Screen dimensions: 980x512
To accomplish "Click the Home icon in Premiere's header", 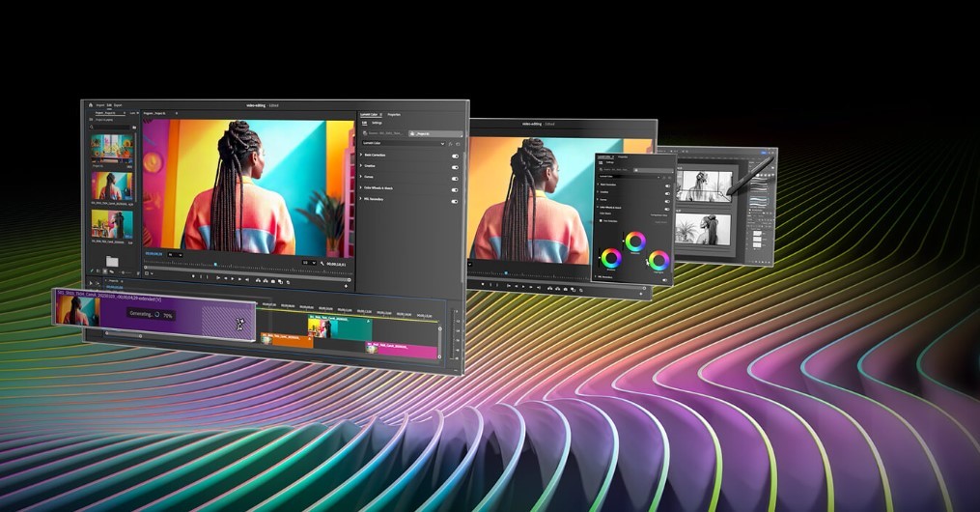I will [91, 104].
